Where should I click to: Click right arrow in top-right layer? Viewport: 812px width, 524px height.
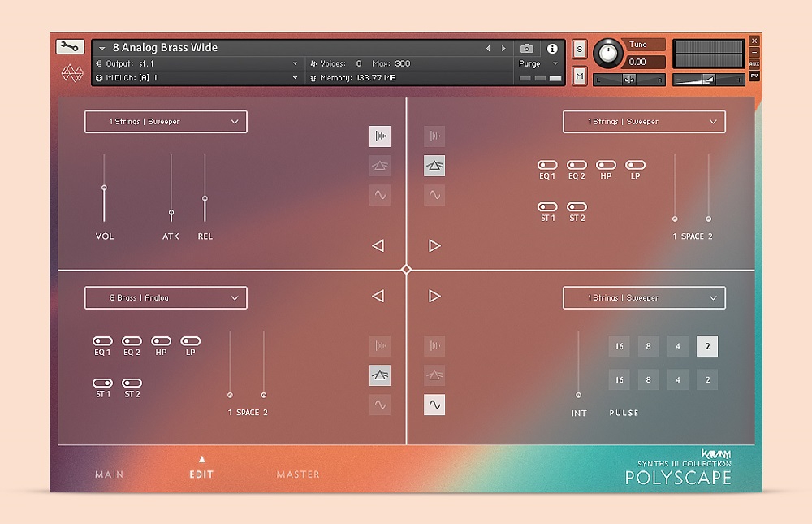tap(434, 245)
